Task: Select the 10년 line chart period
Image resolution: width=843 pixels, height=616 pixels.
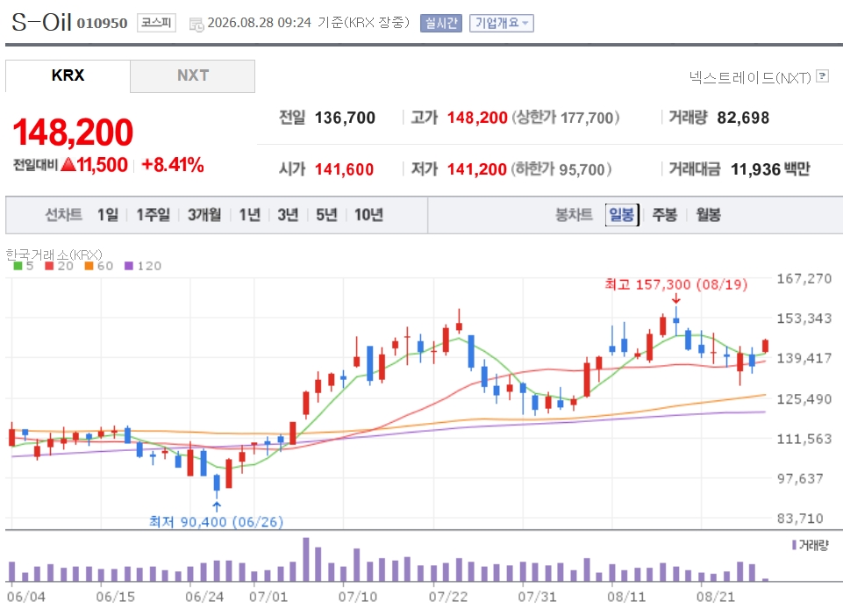Action: click(368, 215)
